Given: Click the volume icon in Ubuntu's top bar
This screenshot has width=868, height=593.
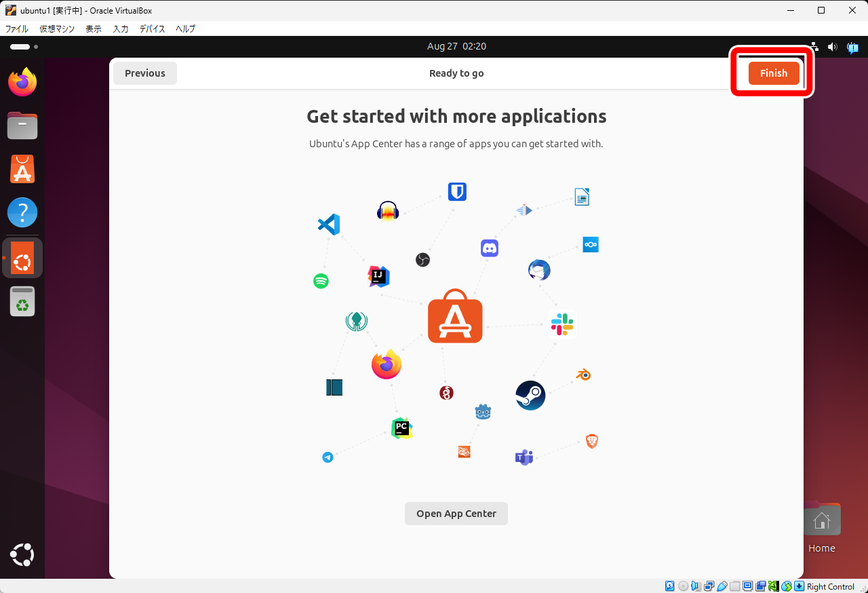Looking at the screenshot, I should (x=832, y=47).
